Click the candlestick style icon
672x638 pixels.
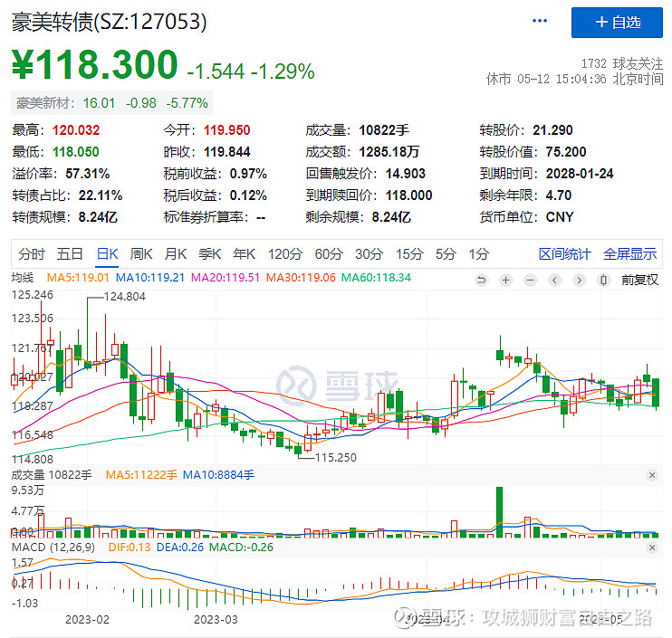603,280
